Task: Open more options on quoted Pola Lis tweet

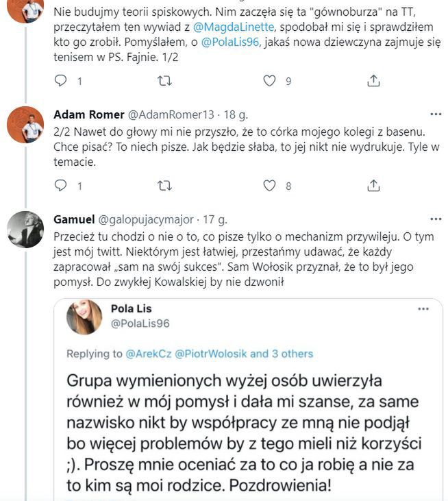Action: (x=424, y=310)
